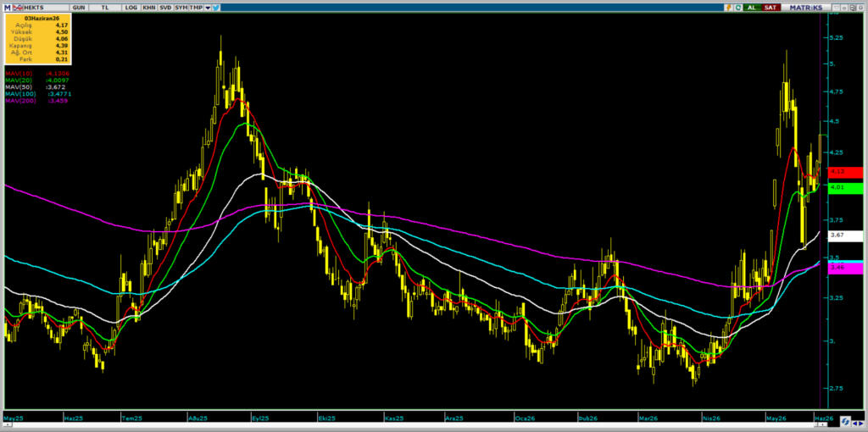Refresh chart with the green circular arrow
The image size is (868, 432).
tap(738, 8)
